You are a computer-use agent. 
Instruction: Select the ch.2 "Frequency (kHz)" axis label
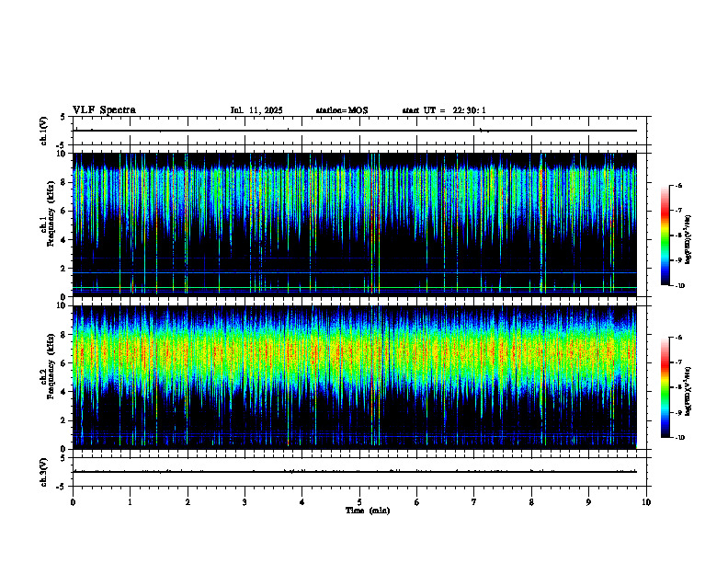(51, 366)
